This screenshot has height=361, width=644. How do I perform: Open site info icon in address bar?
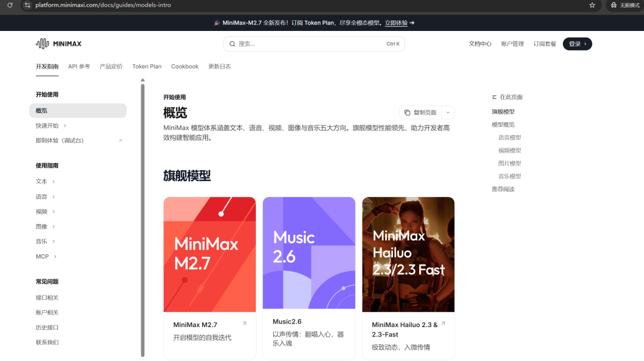(x=27, y=5)
